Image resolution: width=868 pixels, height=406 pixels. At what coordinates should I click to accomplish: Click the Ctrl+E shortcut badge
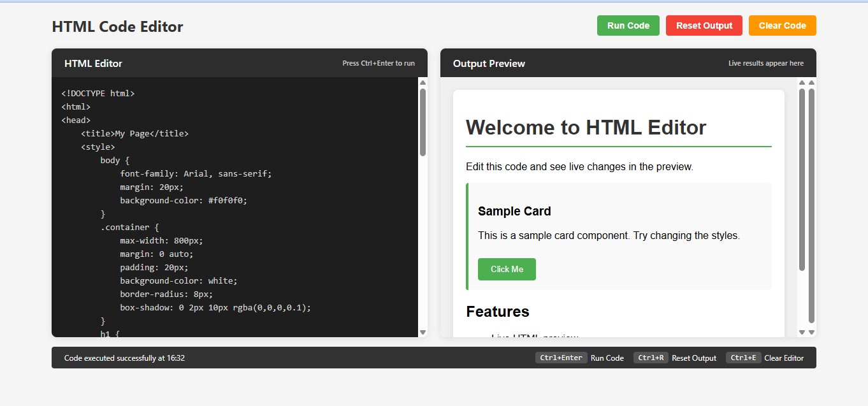[x=743, y=358]
